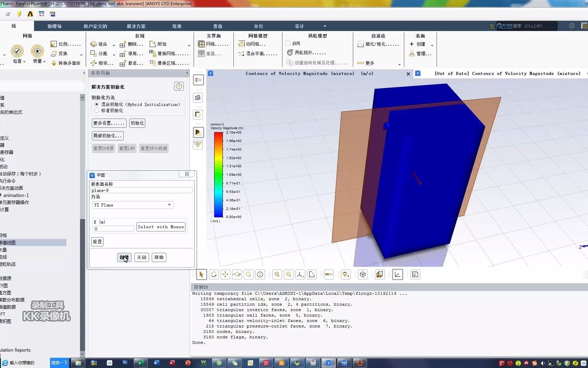Screen dimensions: 588x368
Task: Click the mesh quality (质量) icon
Action: [x=37, y=51]
